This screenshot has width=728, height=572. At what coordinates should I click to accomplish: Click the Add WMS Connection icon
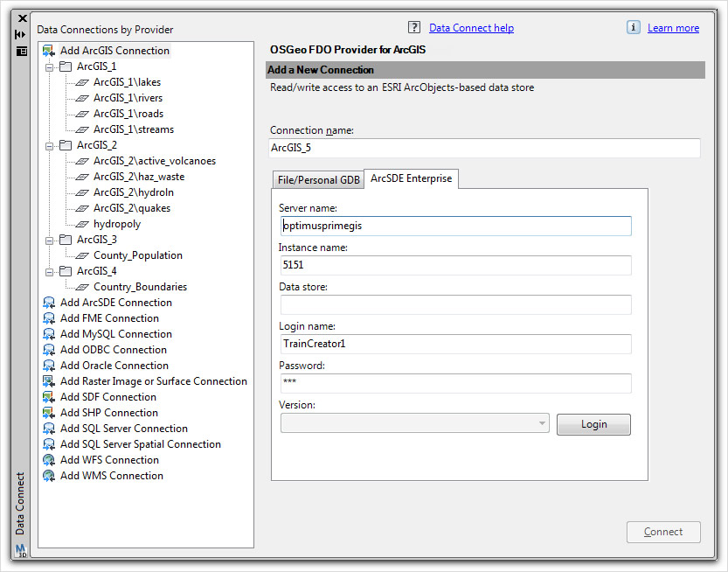click(x=49, y=477)
